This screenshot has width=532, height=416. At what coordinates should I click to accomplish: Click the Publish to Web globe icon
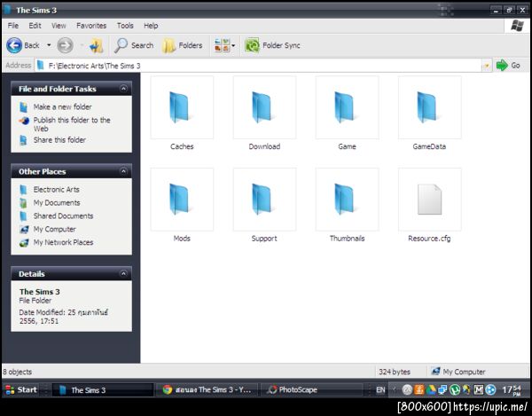24,121
